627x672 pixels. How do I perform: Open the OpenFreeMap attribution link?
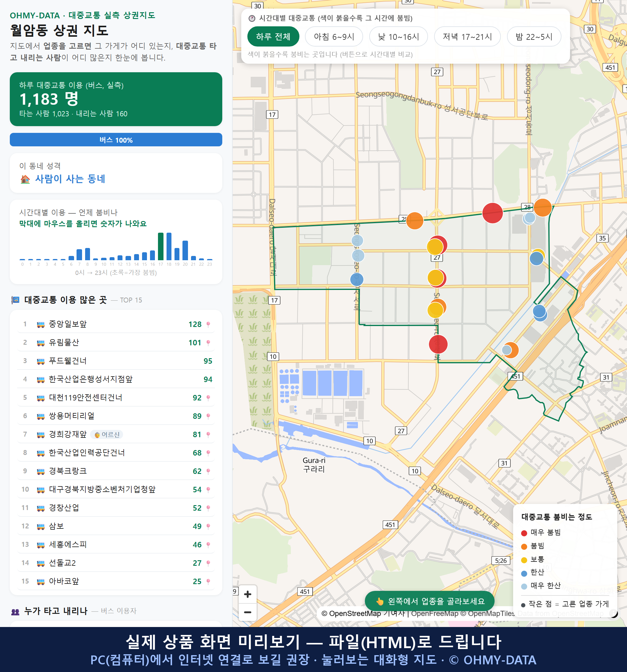pyautogui.click(x=435, y=613)
